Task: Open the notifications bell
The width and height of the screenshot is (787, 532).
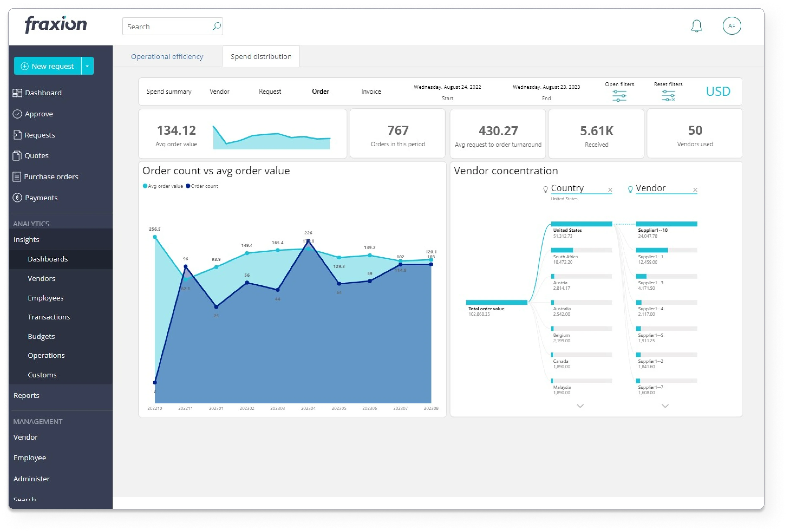Action: [x=696, y=26]
